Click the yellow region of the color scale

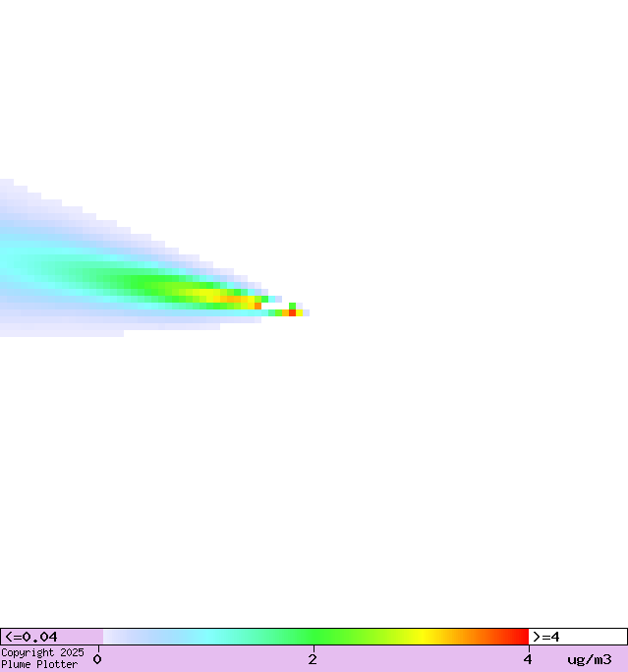[x=423, y=637]
